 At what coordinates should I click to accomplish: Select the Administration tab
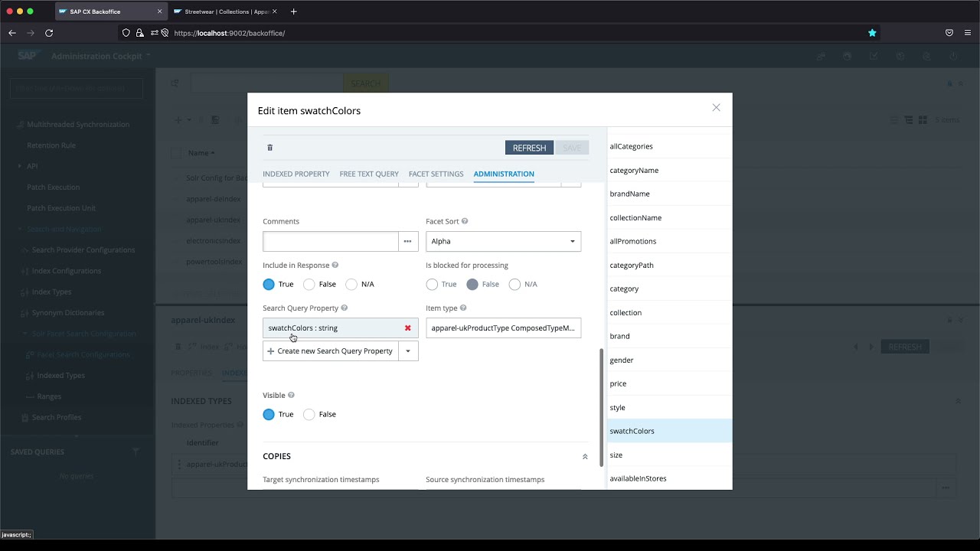tap(504, 174)
